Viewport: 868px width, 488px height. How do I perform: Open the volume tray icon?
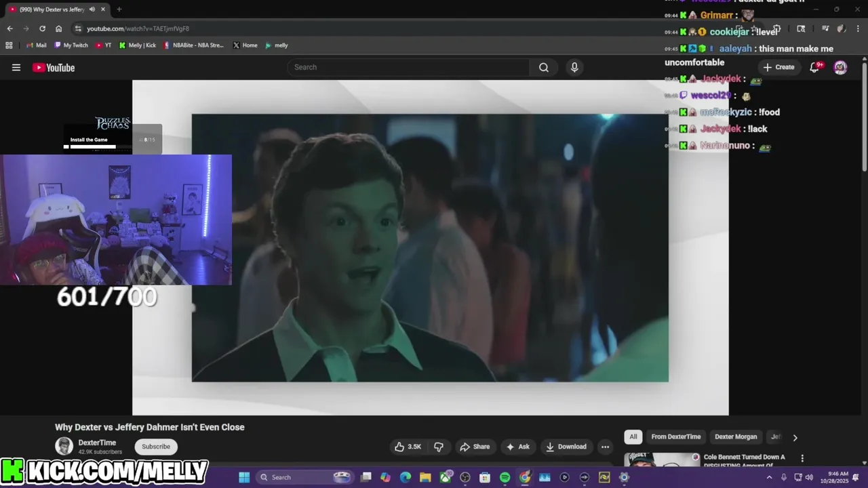[809, 477]
